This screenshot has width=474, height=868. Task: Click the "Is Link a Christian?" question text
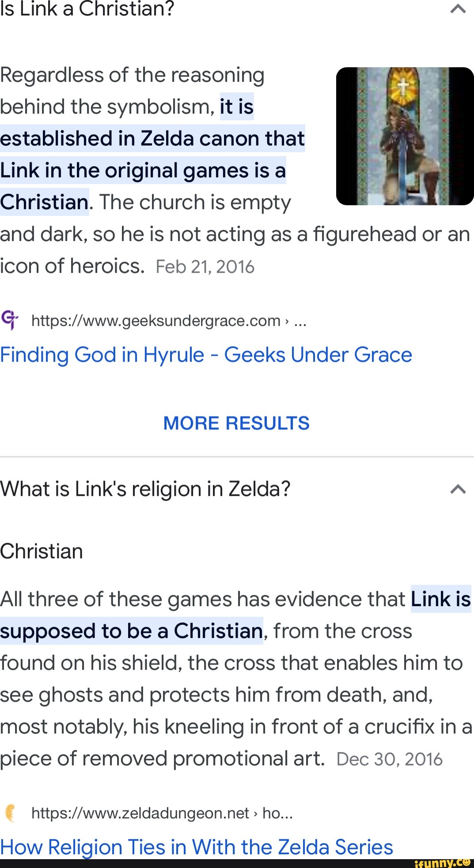(x=87, y=9)
